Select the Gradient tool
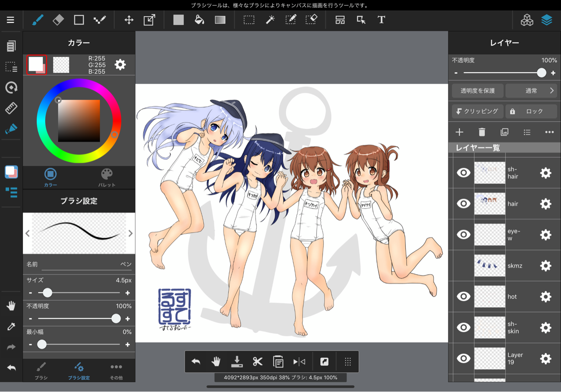The width and height of the screenshot is (561, 392). (220, 20)
